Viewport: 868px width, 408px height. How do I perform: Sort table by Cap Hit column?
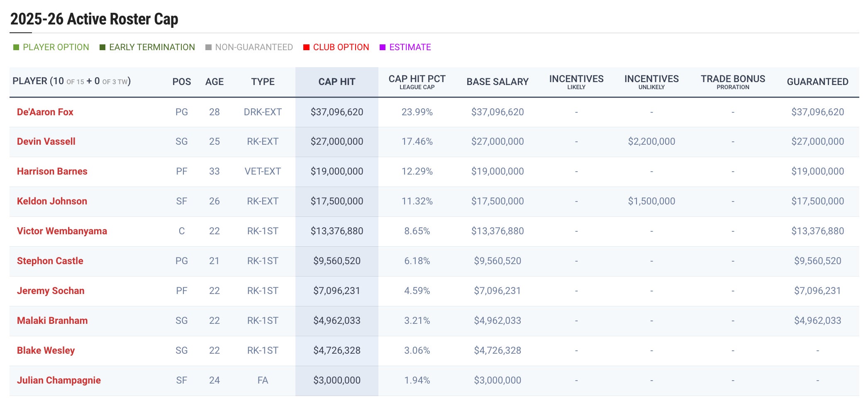click(336, 82)
